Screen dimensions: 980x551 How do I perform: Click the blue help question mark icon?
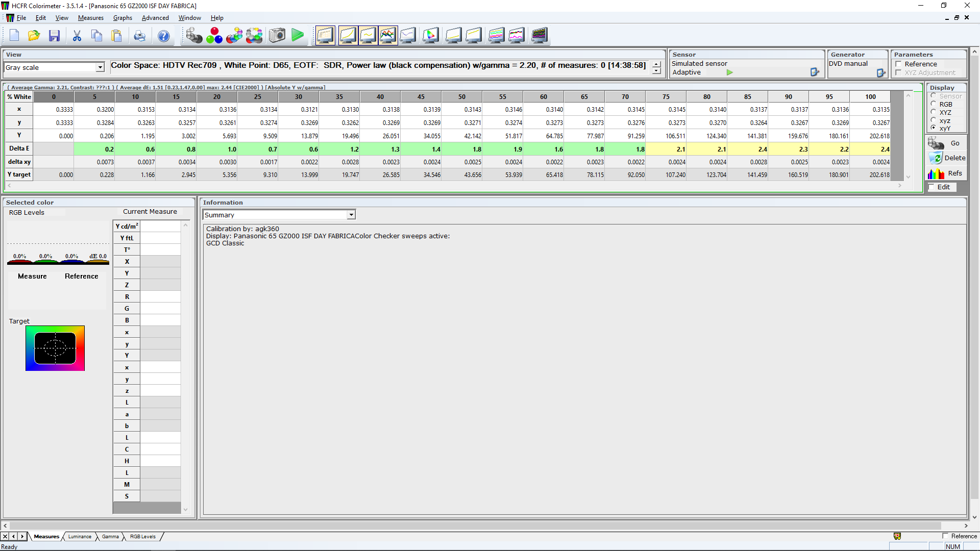(163, 36)
